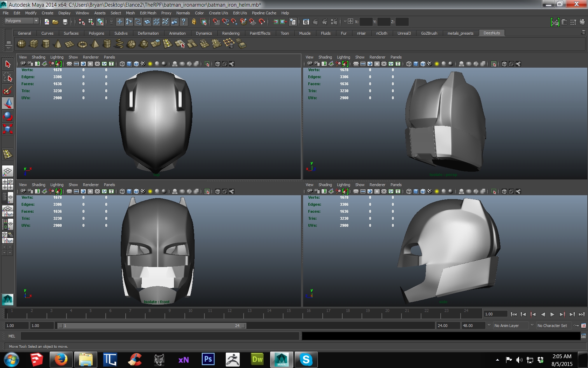
Task: Expand the selection mask toolbar arrow
Action: click(111, 22)
